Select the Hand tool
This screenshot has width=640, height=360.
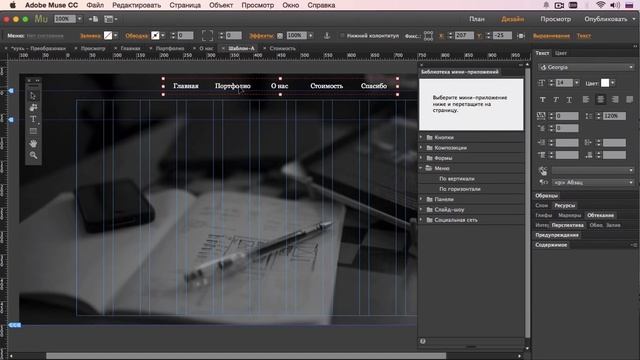pyautogui.click(x=33, y=143)
